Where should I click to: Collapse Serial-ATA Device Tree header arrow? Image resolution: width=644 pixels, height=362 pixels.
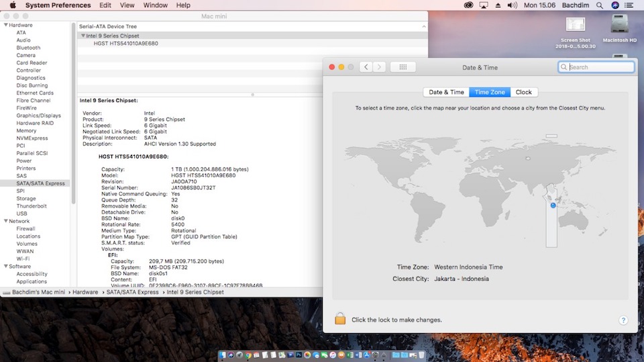pos(423,26)
